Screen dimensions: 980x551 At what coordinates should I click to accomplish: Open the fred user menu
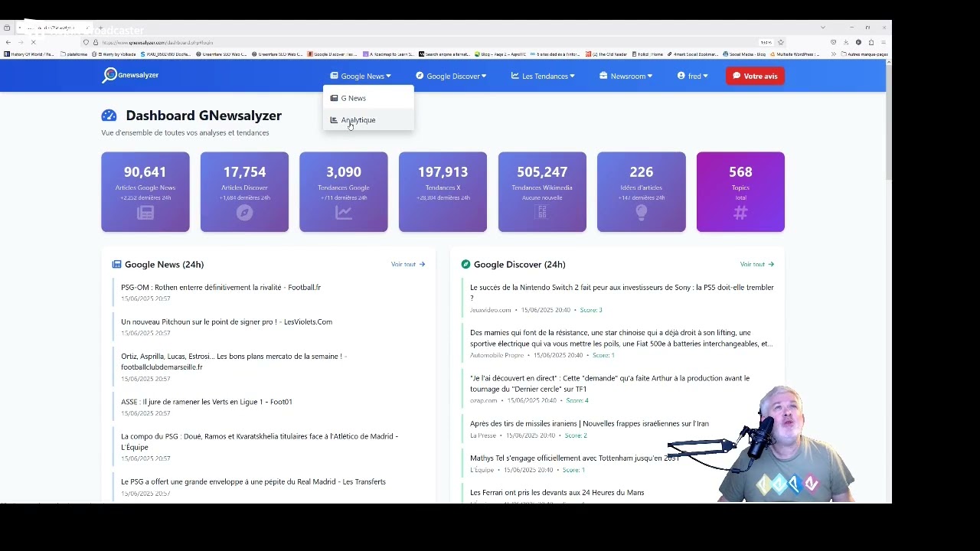click(692, 76)
